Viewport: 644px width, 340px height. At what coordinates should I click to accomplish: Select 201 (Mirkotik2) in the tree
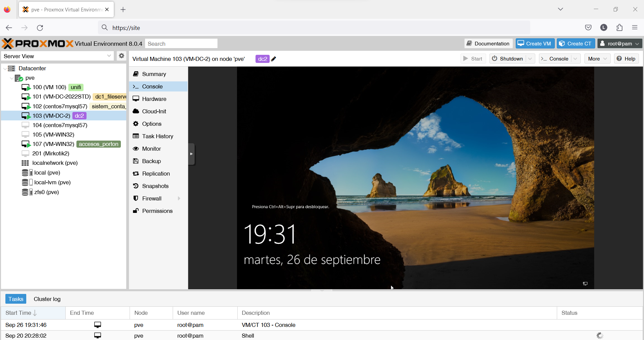(64, 153)
